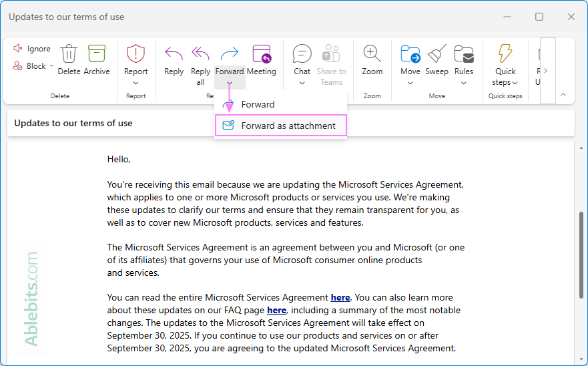
Task: Click the scrollbar down arrow
Action: coord(581,360)
